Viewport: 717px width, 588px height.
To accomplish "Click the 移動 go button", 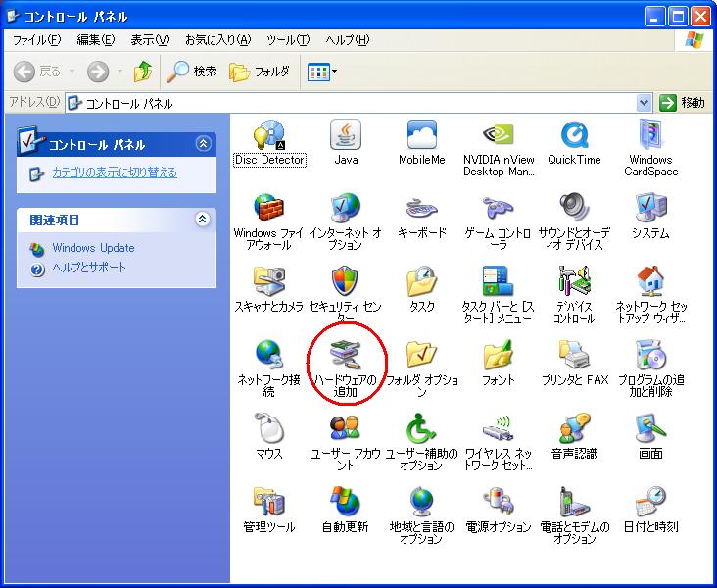I will click(683, 103).
